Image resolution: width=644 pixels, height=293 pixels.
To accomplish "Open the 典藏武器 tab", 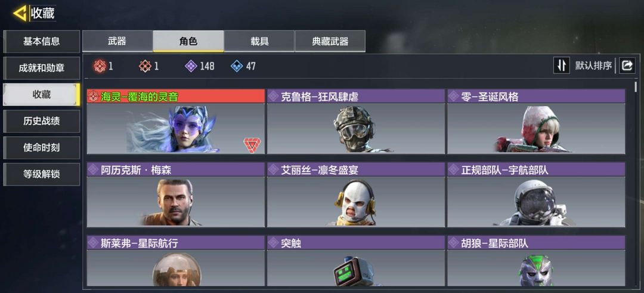I will (x=330, y=41).
